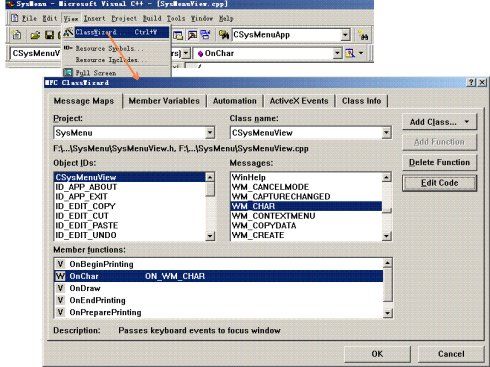This screenshot has height=367, width=490.
Task: Select ID_EDIT_COPY in Object IDs
Action: coord(130,206)
